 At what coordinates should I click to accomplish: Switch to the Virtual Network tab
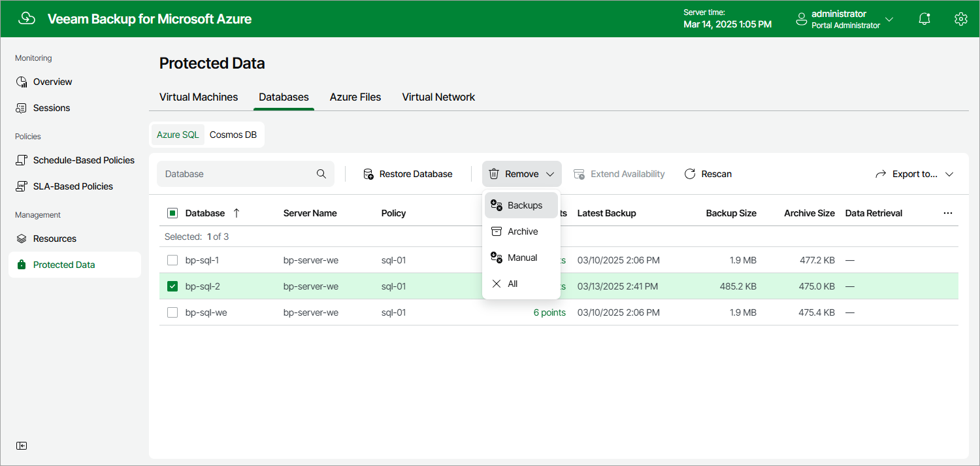(438, 97)
